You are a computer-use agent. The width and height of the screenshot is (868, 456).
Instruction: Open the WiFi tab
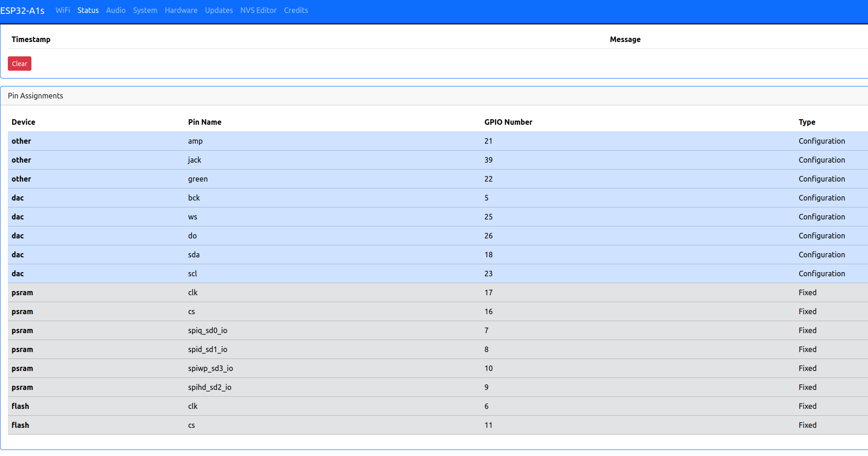[63, 10]
